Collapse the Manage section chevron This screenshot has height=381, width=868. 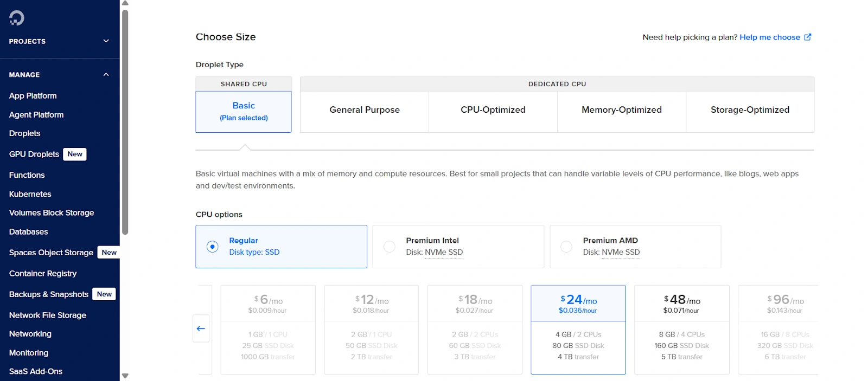[106, 75]
